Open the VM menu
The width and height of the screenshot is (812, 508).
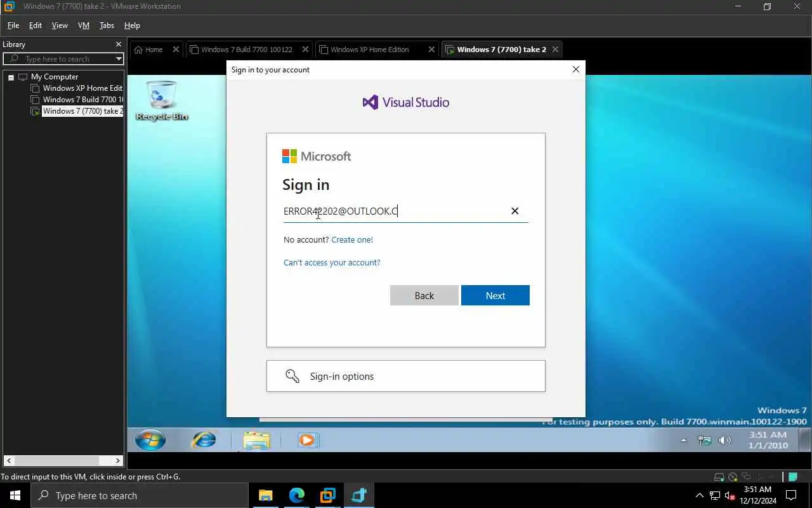coord(83,25)
